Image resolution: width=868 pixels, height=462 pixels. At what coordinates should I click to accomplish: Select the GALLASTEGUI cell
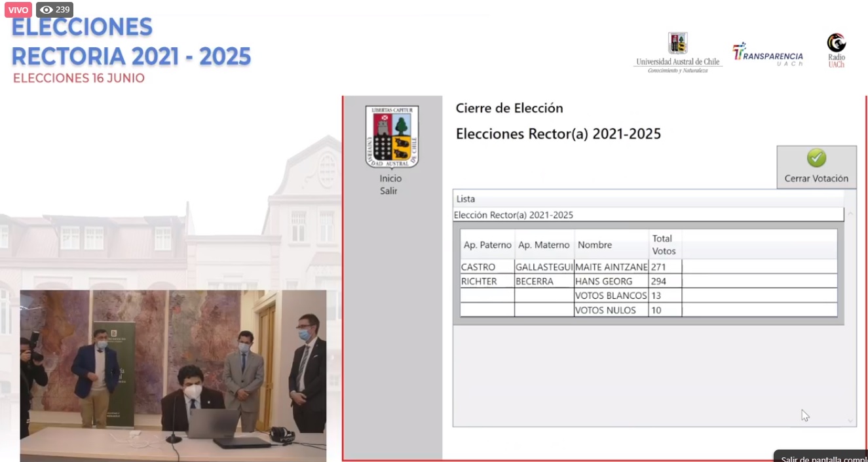[544, 267]
